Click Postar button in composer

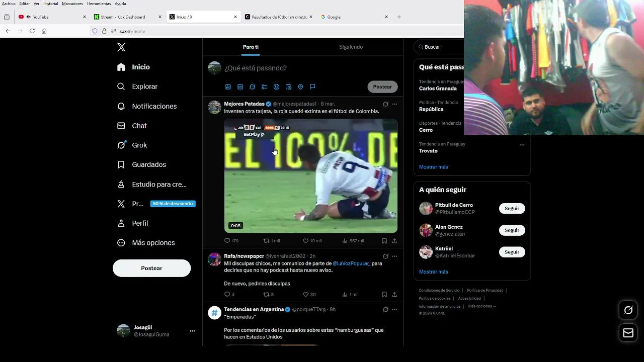382,87
